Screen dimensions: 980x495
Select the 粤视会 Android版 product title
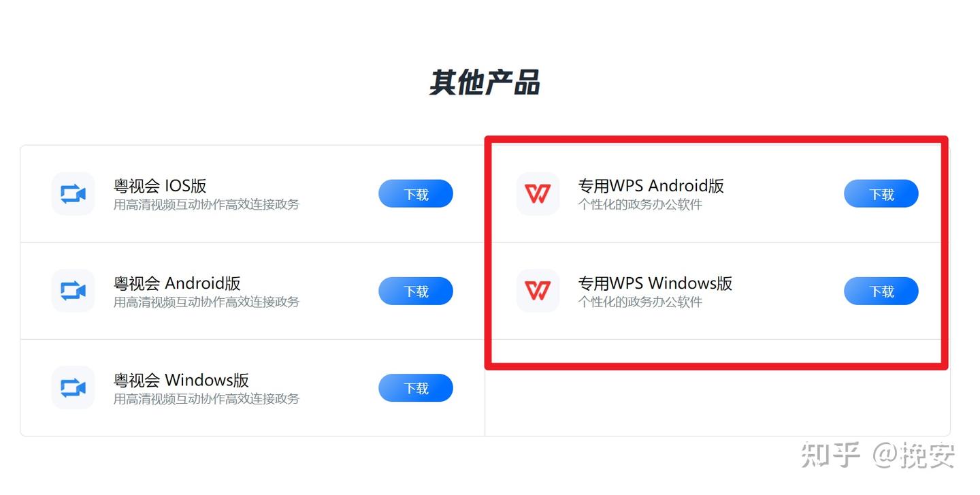(x=177, y=283)
